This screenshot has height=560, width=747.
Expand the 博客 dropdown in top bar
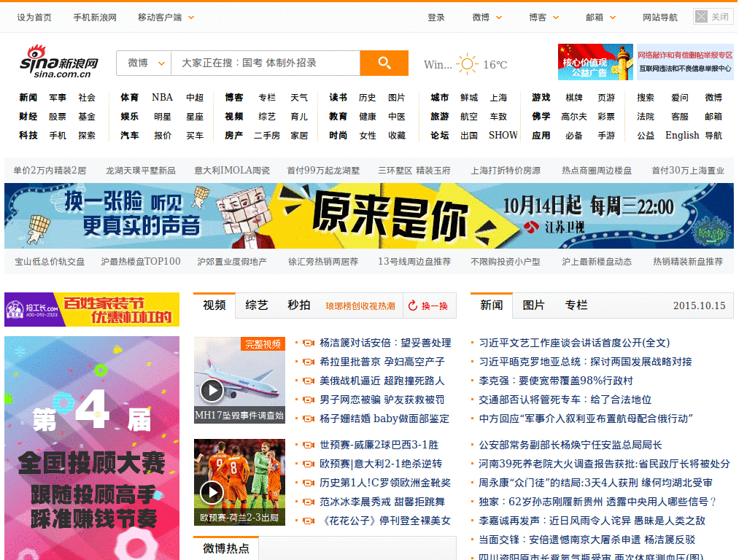(555, 17)
